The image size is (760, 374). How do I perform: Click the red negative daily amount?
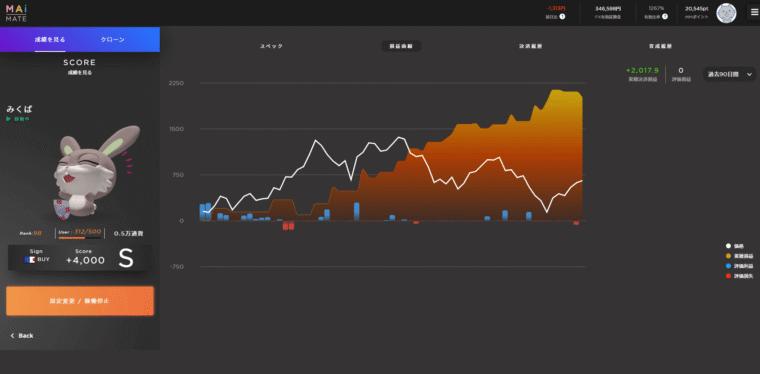click(x=555, y=8)
